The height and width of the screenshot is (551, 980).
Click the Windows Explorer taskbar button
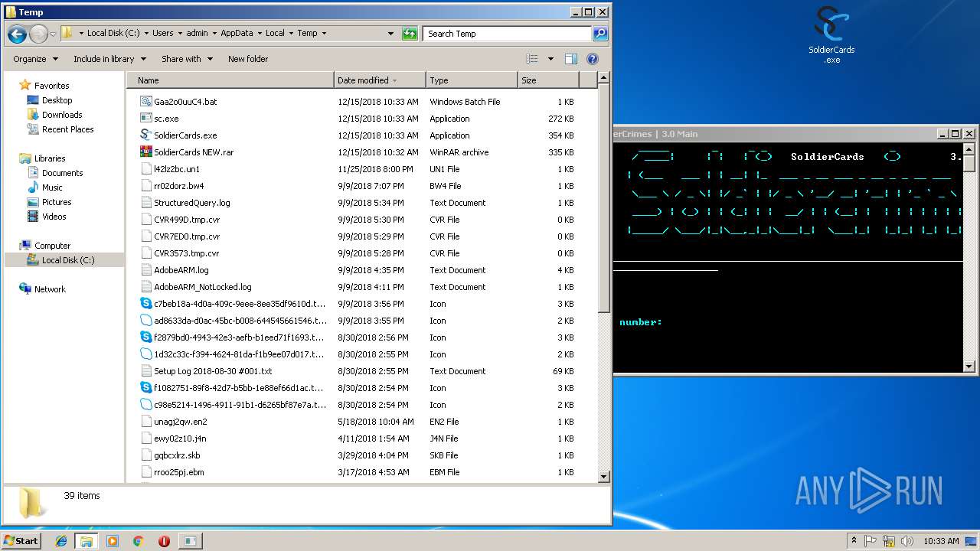[87, 541]
